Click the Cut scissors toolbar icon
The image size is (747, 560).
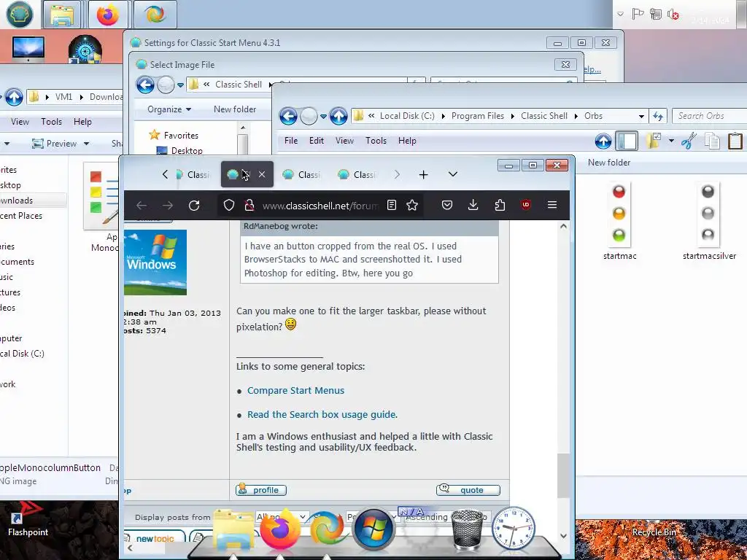[x=689, y=141]
